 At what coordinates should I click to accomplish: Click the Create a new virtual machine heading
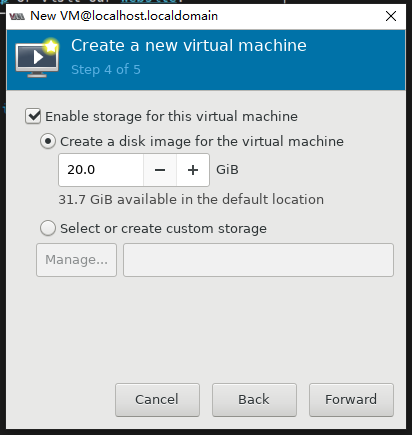click(189, 45)
